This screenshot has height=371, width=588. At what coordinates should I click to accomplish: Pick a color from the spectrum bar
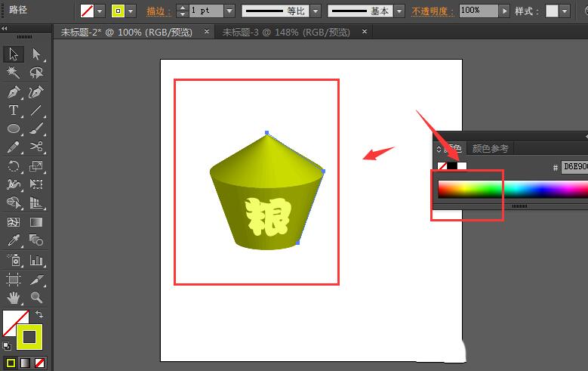coord(513,189)
